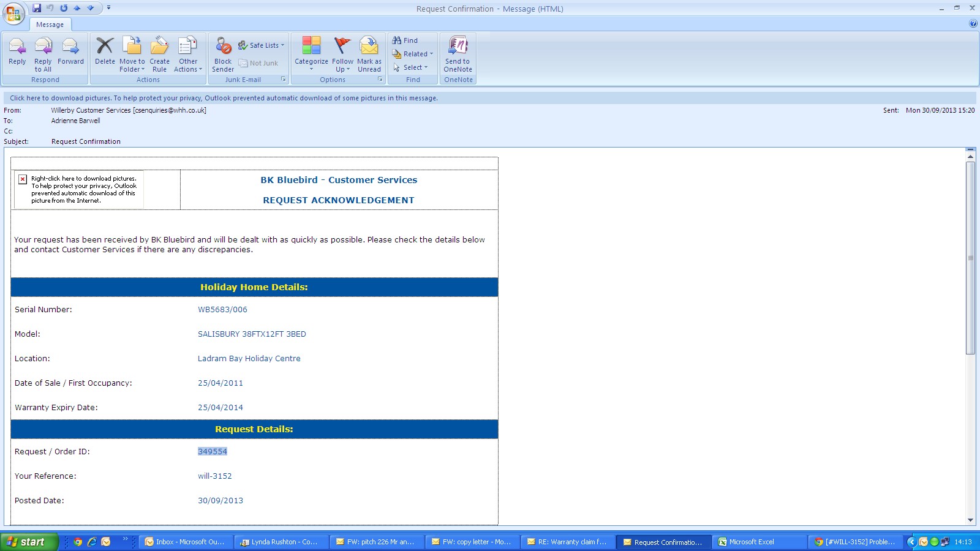Click the model SALISBURY 38FTX12FT 3BED
This screenshot has height=551, width=980.
tap(252, 334)
